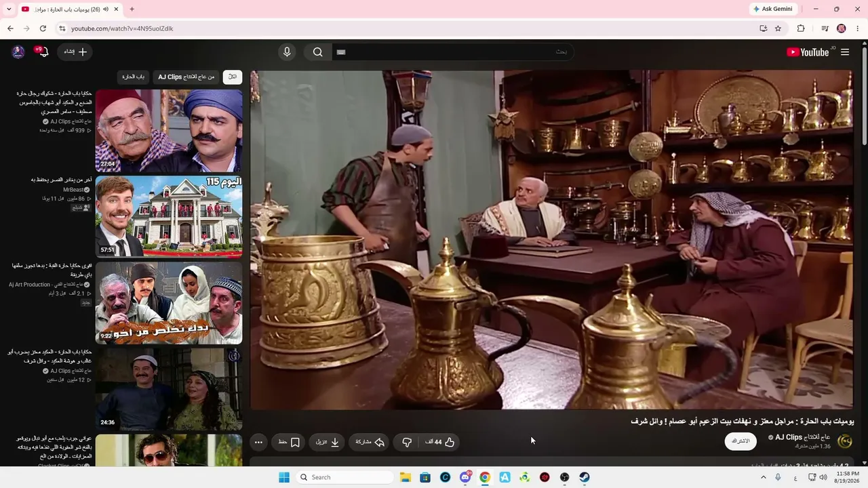The image size is (868, 488).
Task: Click inside the video player frame
Action: (x=551, y=240)
